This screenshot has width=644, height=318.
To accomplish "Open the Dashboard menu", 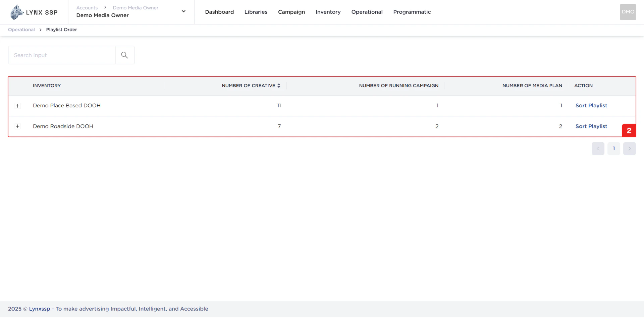I will point(219,12).
